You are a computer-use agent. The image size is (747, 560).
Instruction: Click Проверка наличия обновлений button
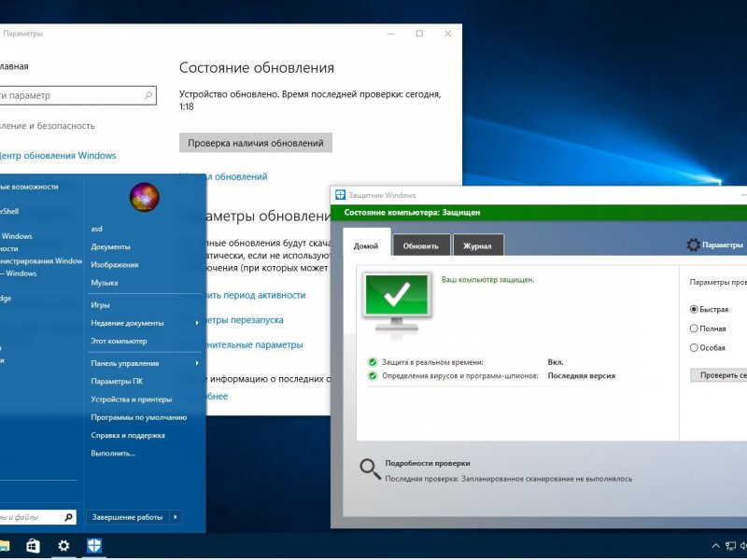click(255, 143)
